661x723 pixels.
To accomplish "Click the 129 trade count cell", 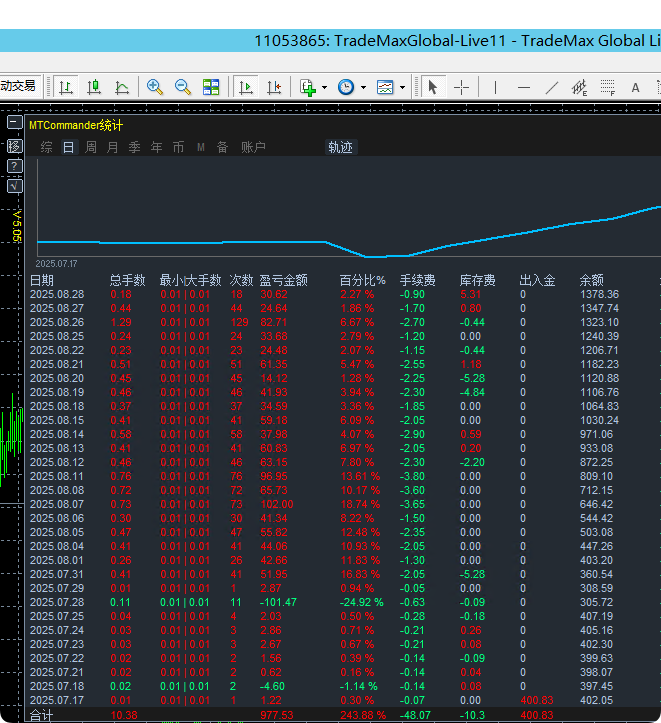I will [x=240, y=322].
